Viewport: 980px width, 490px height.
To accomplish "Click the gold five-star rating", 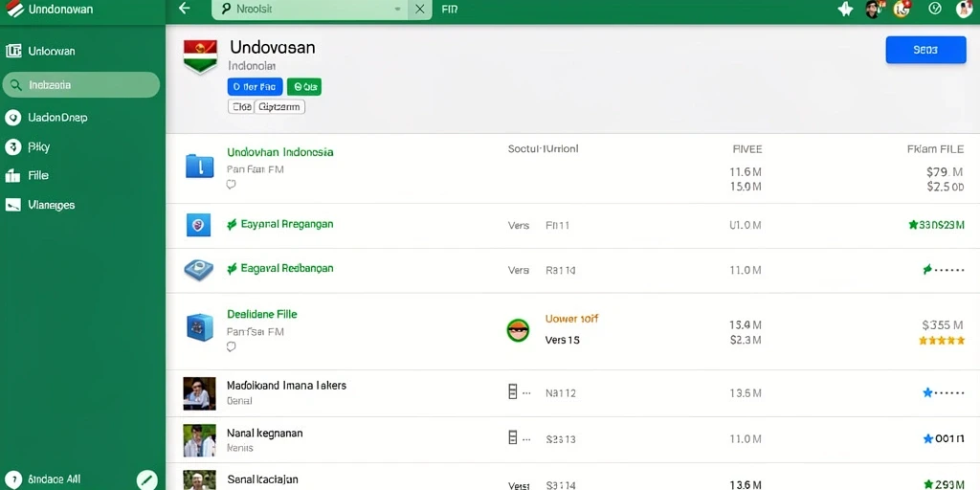I will (x=942, y=341).
